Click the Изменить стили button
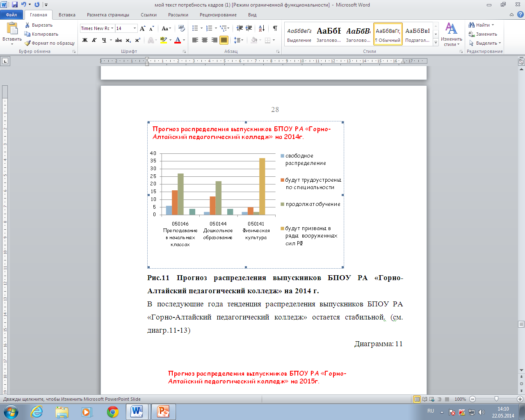The height and width of the screenshot is (420, 525). pyautogui.click(x=451, y=34)
